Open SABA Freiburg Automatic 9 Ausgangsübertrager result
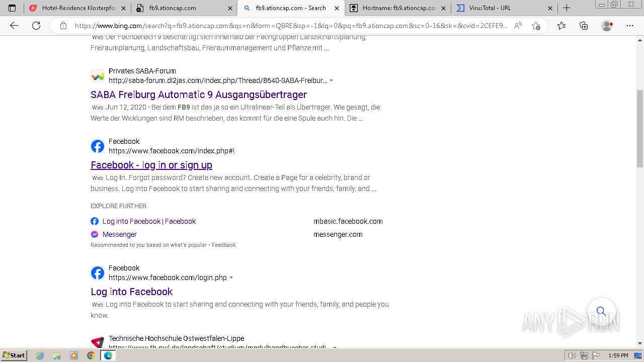Viewport: 644px width, 362px height. [x=199, y=95]
